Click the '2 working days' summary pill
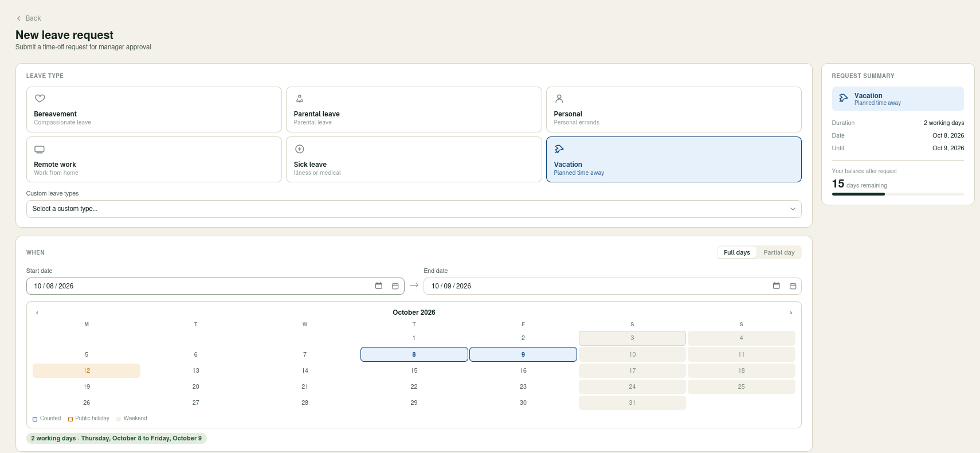This screenshot has width=980, height=453. point(116,438)
